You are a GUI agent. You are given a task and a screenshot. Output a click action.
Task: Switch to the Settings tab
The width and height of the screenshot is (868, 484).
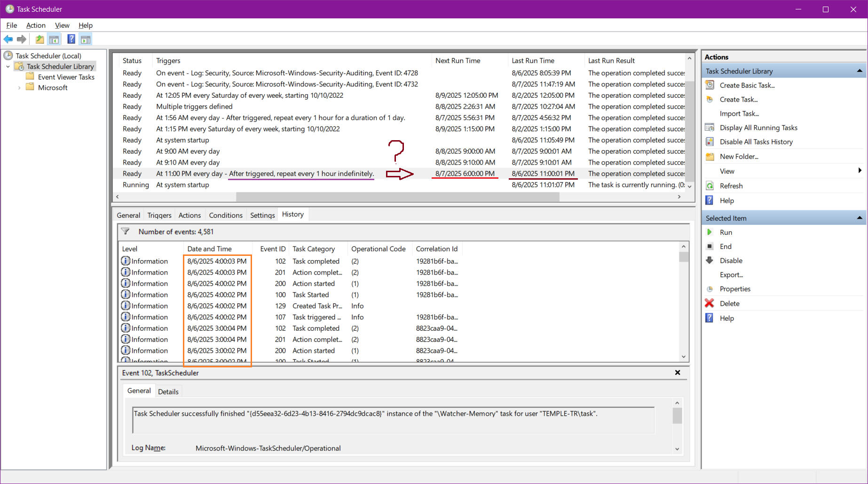262,215
